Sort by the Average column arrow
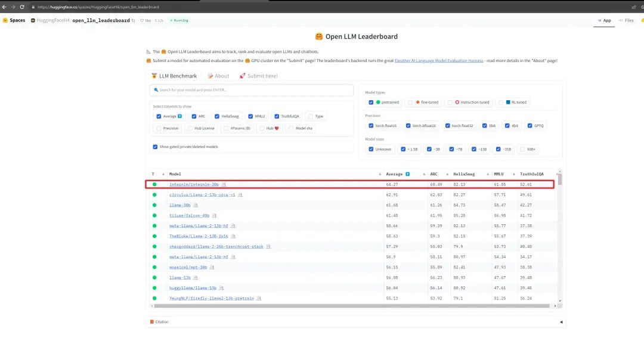 [x=424, y=174]
